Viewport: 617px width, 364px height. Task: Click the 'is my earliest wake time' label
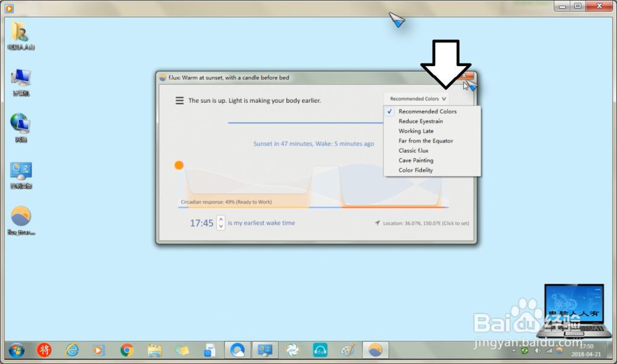[x=261, y=223]
